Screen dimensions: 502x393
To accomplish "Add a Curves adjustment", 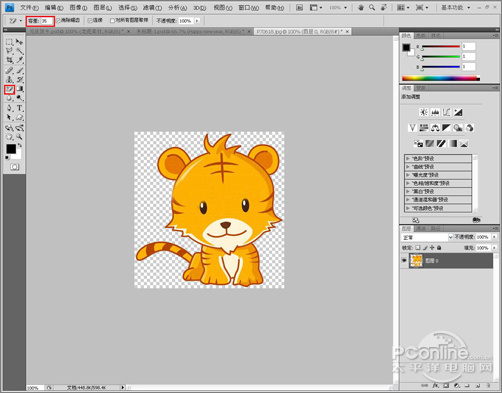I will pyautogui.click(x=446, y=112).
